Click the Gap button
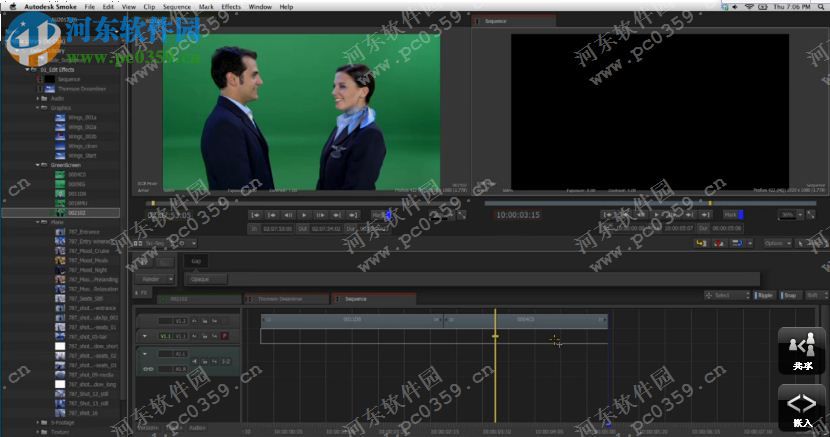This screenshot has height=437, width=830. pyautogui.click(x=196, y=261)
